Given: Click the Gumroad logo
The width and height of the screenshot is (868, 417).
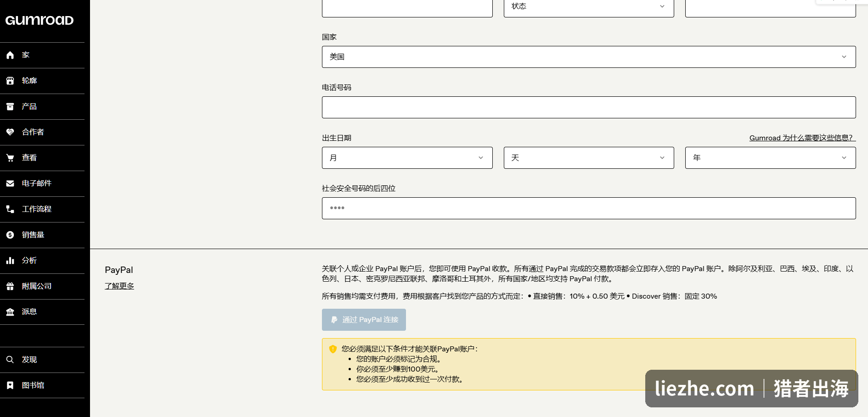Looking at the screenshot, I should (39, 20).
